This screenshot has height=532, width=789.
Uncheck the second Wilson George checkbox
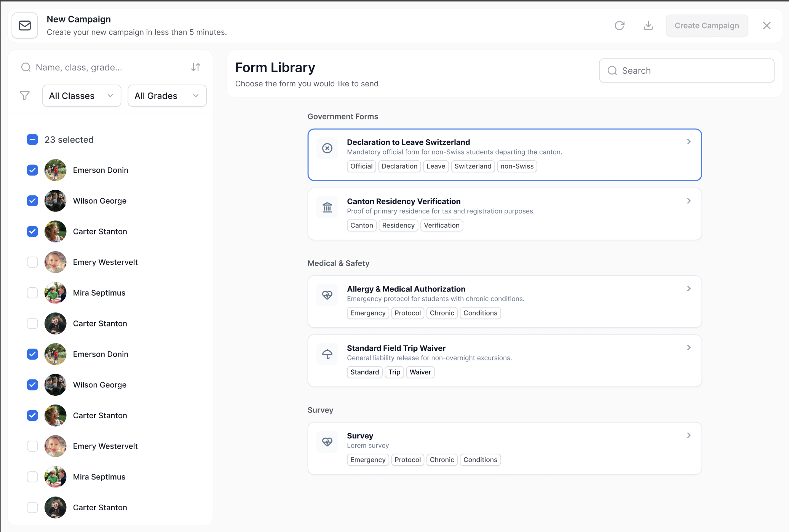(32, 385)
